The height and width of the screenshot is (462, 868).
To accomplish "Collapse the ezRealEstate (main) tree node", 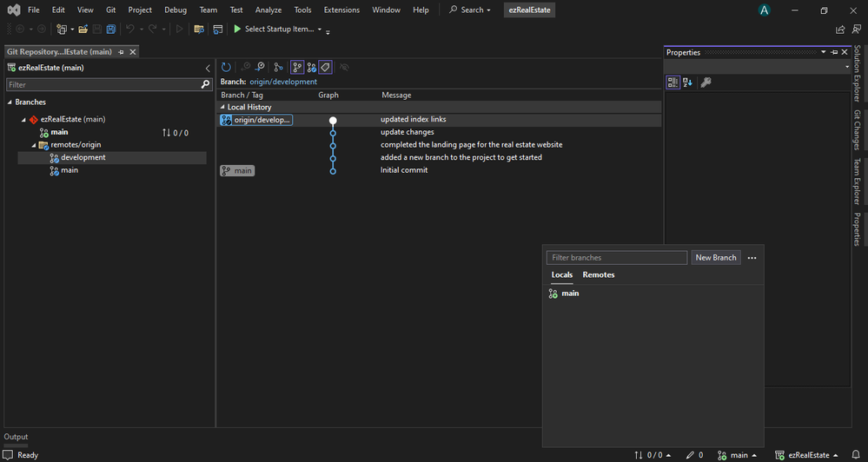I will 23,120.
